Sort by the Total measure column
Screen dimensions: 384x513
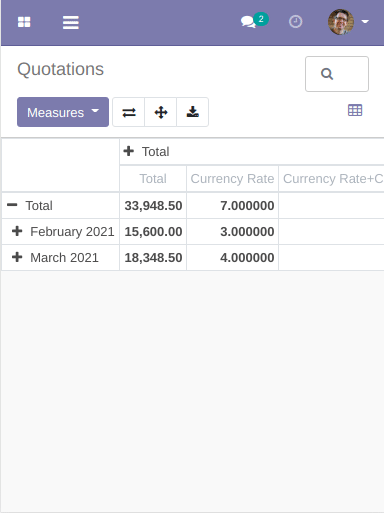click(153, 179)
